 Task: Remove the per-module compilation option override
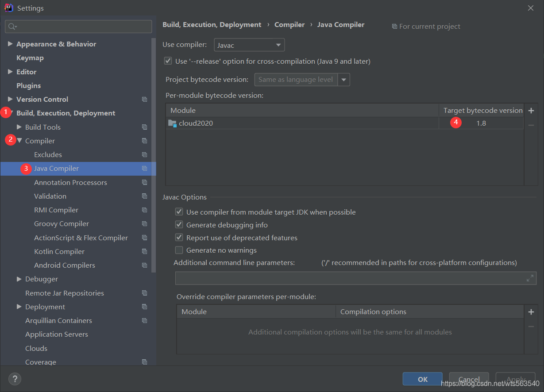click(531, 327)
